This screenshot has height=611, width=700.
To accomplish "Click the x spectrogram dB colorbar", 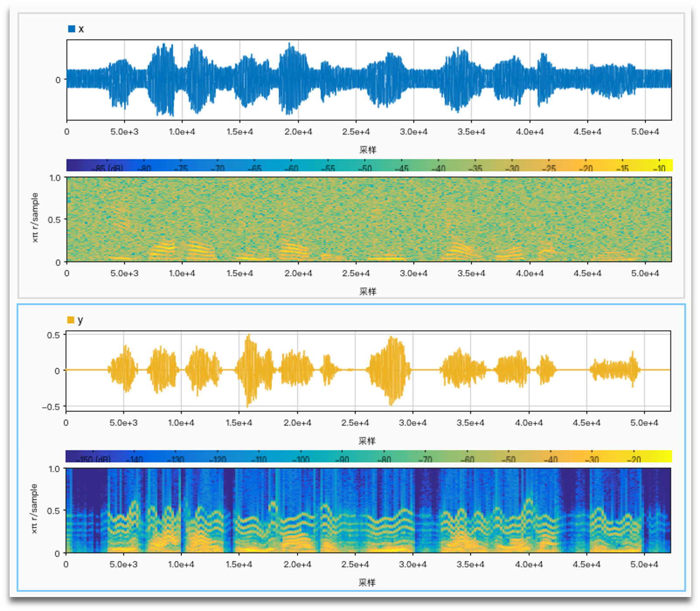I will click(x=369, y=165).
